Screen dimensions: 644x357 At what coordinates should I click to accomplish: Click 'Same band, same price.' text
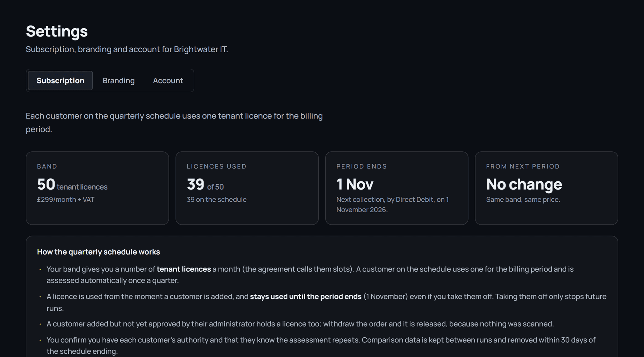[x=523, y=200]
